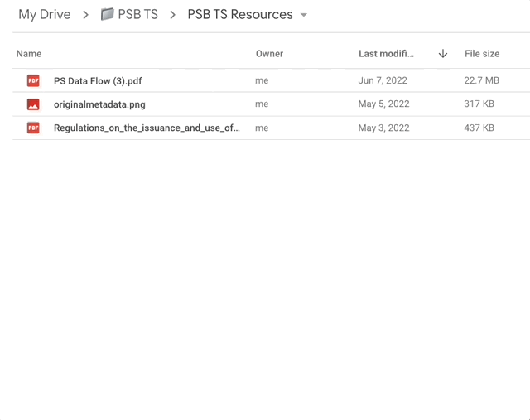Click image icon of originalmetadata.png
Viewport: 530px width, 420px height.
pyautogui.click(x=33, y=104)
